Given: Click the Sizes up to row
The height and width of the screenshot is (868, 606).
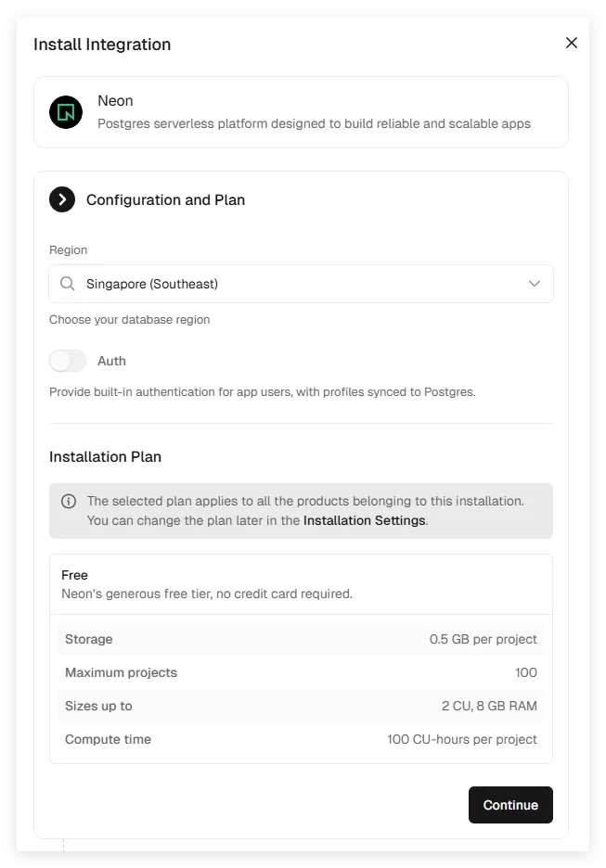Looking at the screenshot, I should (301, 706).
